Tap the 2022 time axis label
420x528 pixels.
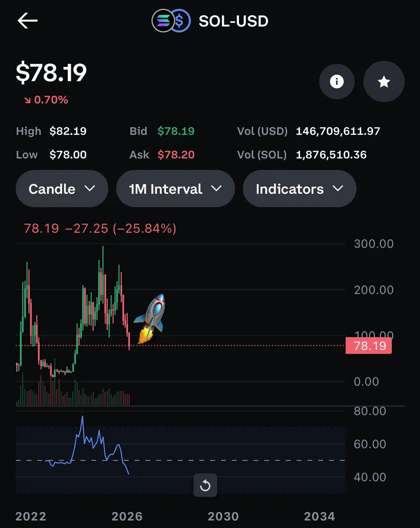click(x=31, y=516)
